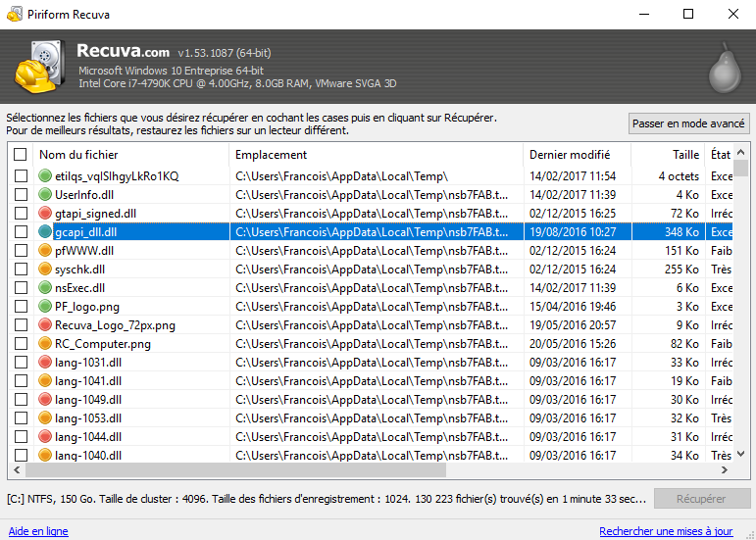Sort by the Dernier modifié column header
Viewport: 756px width, 540px height.
point(578,155)
